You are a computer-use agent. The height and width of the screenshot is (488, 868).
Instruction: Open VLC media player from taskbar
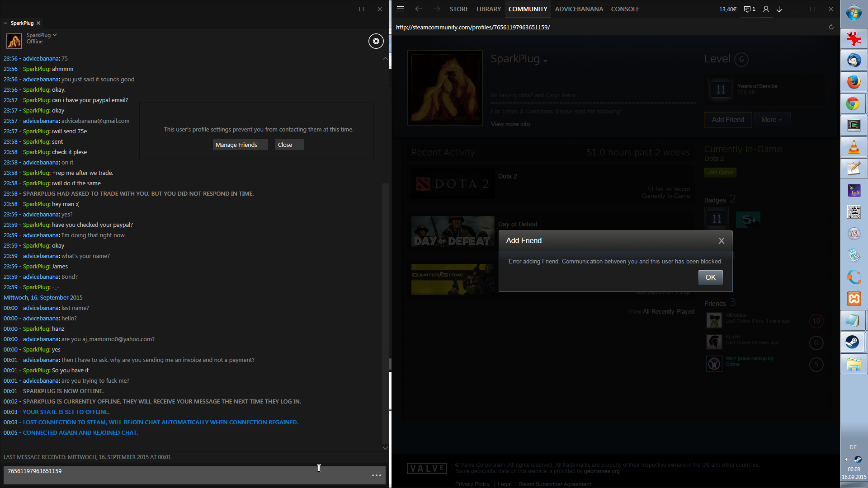854,147
